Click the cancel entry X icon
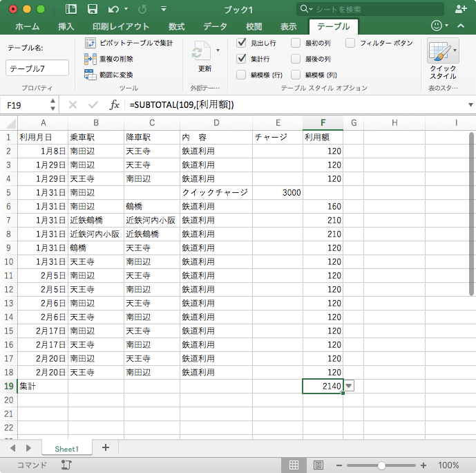This screenshot has height=473, width=476. coord(73,105)
